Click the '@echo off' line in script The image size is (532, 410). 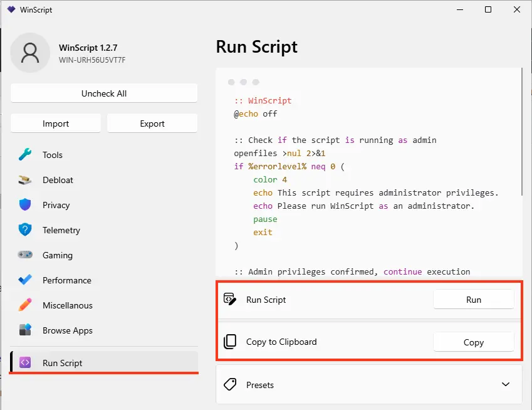(x=256, y=113)
